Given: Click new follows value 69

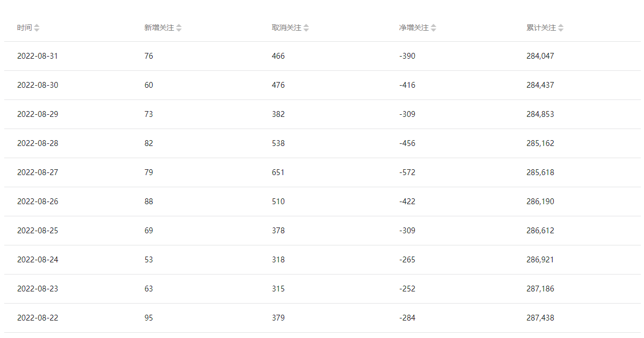Looking at the screenshot, I should pyautogui.click(x=148, y=231).
